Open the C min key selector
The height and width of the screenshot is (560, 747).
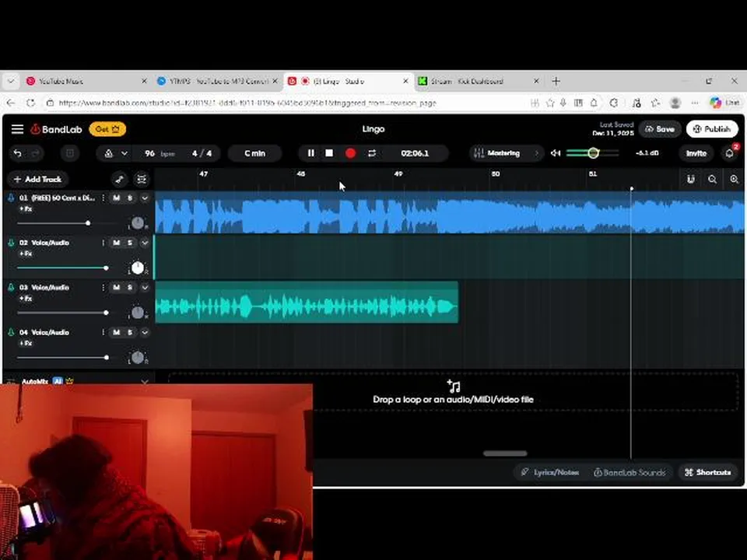pos(255,153)
